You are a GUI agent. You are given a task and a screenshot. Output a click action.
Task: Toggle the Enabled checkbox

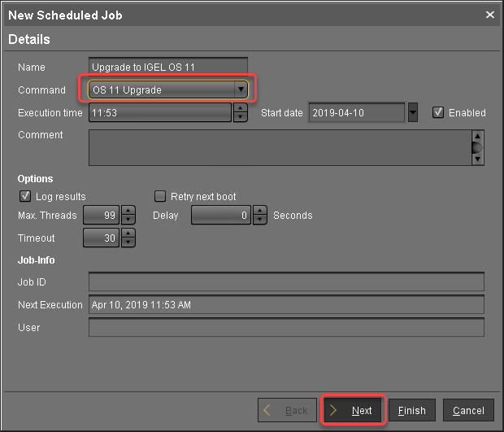click(438, 112)
